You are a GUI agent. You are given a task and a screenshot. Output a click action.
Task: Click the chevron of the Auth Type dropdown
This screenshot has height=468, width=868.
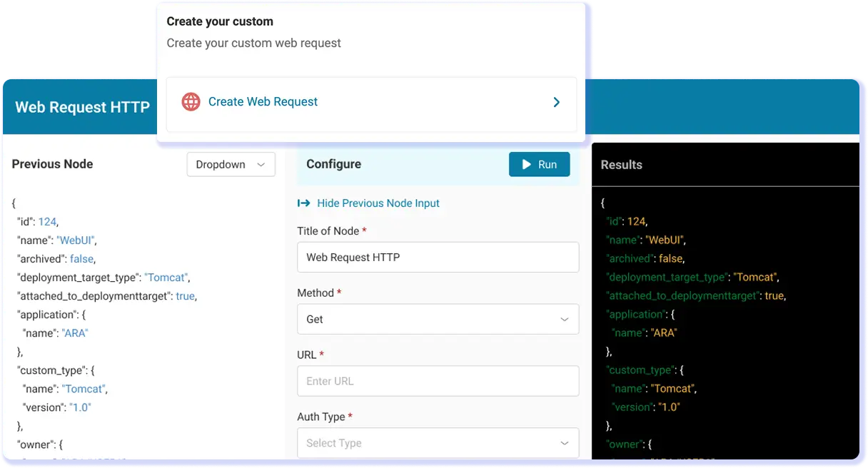coord(564,443)
